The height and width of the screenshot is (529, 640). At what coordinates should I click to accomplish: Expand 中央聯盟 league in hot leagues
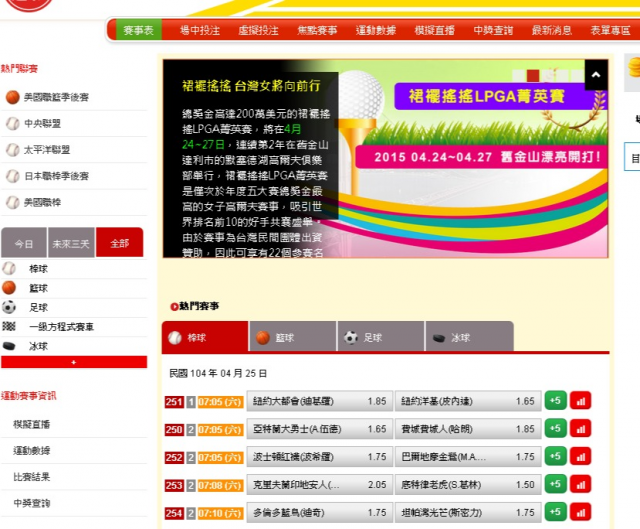pos(41,123)
